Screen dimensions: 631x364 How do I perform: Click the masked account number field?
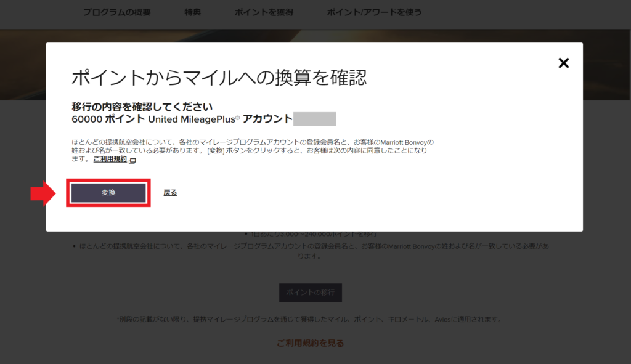pyautogui.click(x=314, y=119)
